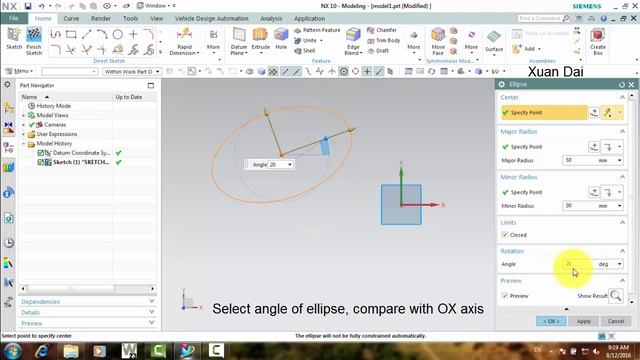This screenshot has height=360, width=640.
Task: Open the Menu button
Action: pyautogui.click(x=19, y=71)
